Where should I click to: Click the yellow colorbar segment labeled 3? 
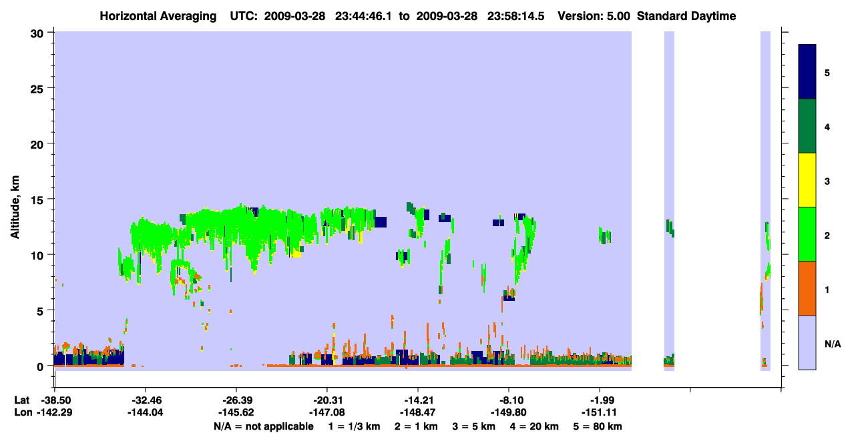click(x=807, y=180)
